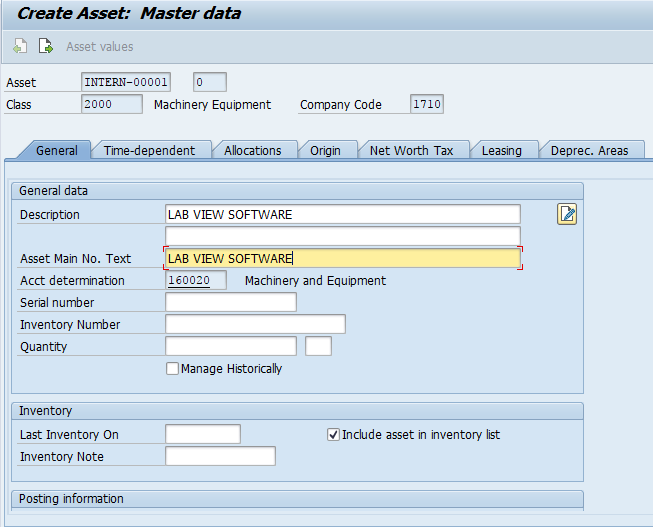
Task: Click the Serial number input field
Action: coord(231,302)
